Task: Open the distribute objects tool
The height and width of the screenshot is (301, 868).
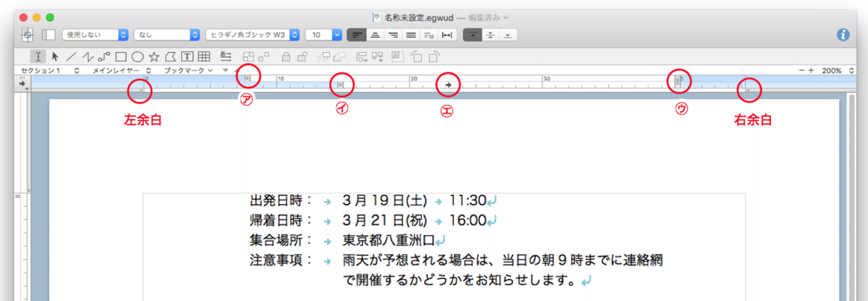Action: (x=377, y=56)
